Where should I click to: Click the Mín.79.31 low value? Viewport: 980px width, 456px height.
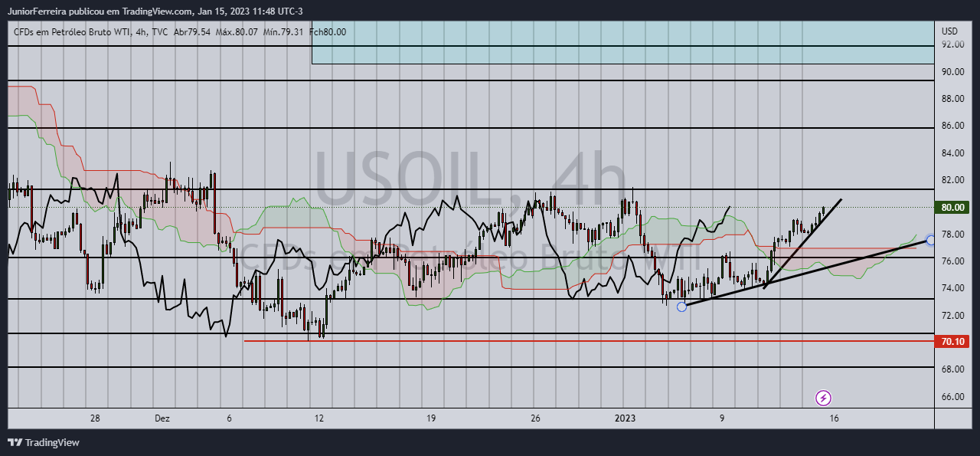pyautogui.click(x=283, y=31)
